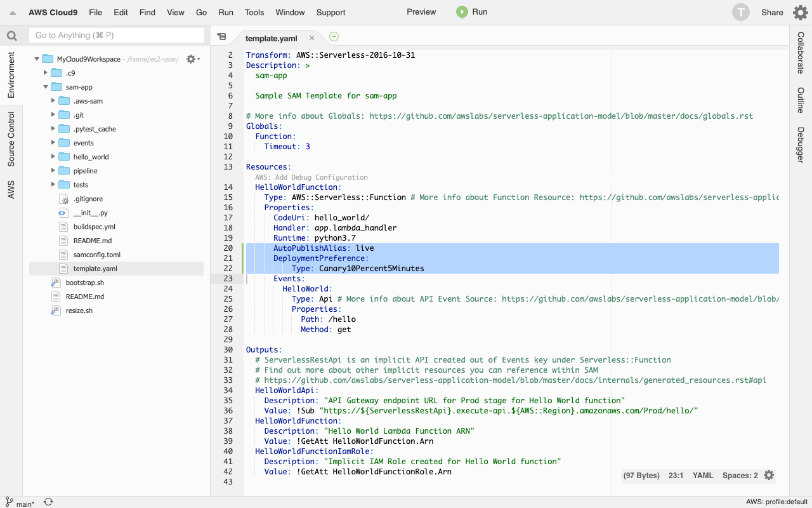812x508 pixels.
Task: Place cursor on line 12 gutter number
Action: (x=228, y=157)
